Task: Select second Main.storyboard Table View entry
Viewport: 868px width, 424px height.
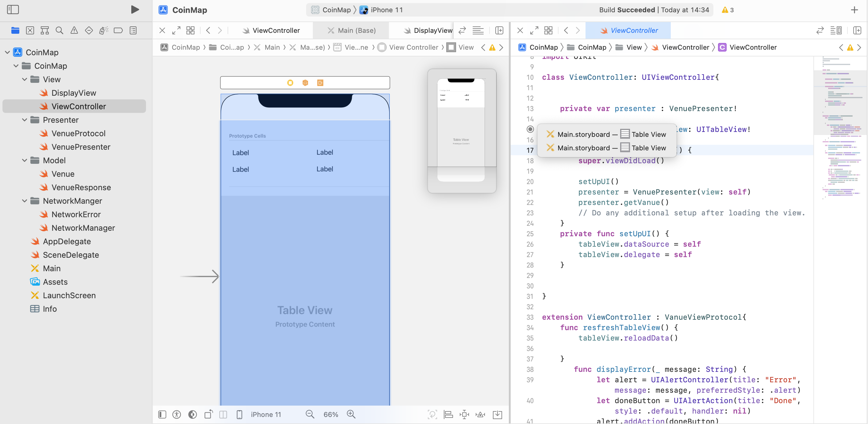Action: coord(606,148)
